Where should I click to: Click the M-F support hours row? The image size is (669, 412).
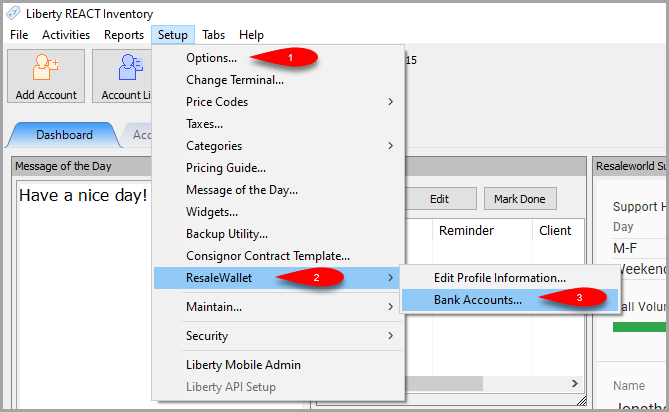click(x=639, y=248)
